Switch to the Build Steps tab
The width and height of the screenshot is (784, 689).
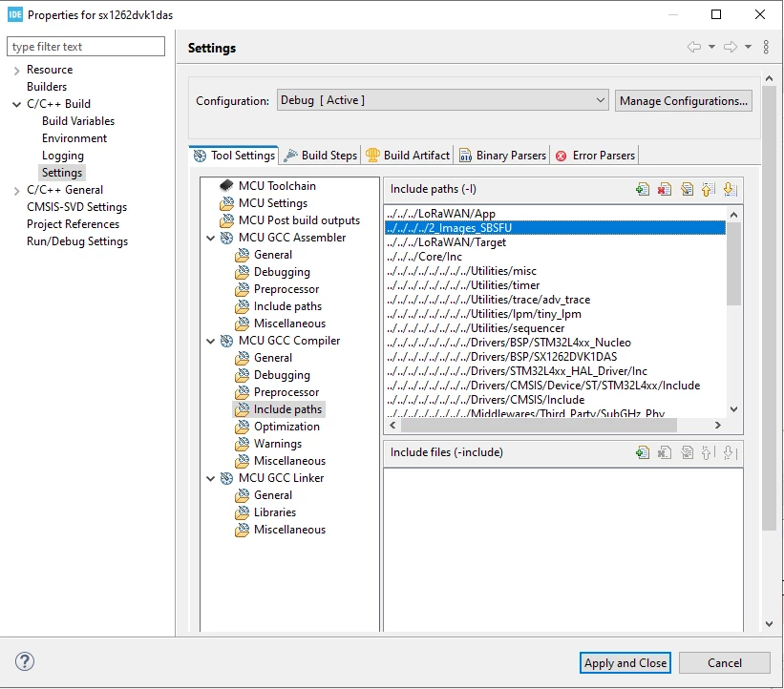click(320, 156)
